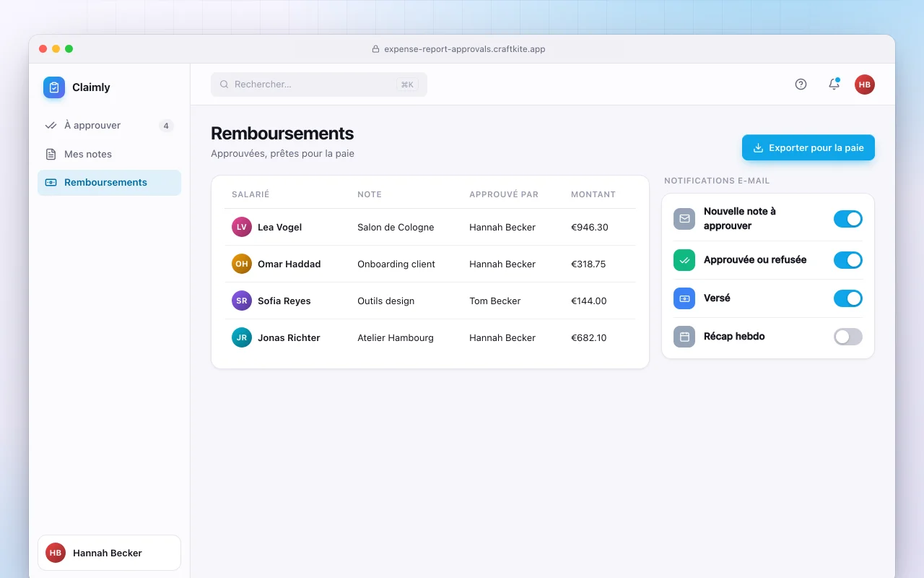Click the 4 badge next to À approuver
The width and height of the screenshot is (924, 578).
pyautogui.click(x=166, y=126)
